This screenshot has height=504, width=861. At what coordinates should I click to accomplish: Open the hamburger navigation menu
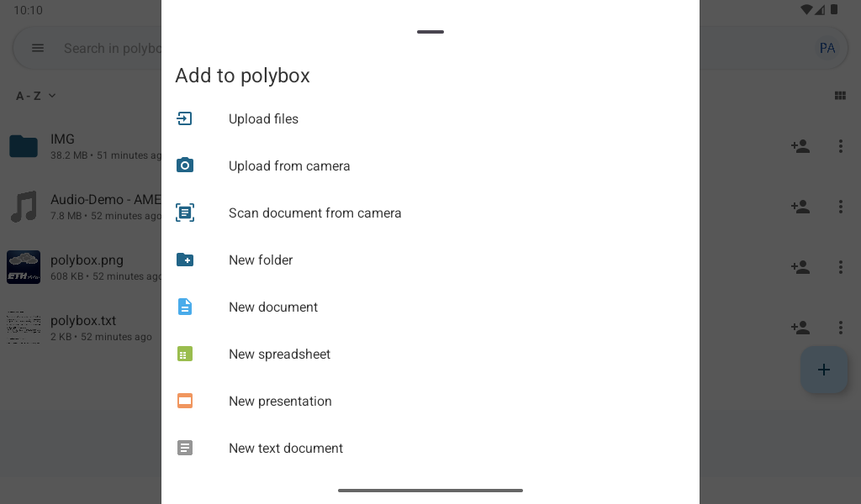pos(37,48)
